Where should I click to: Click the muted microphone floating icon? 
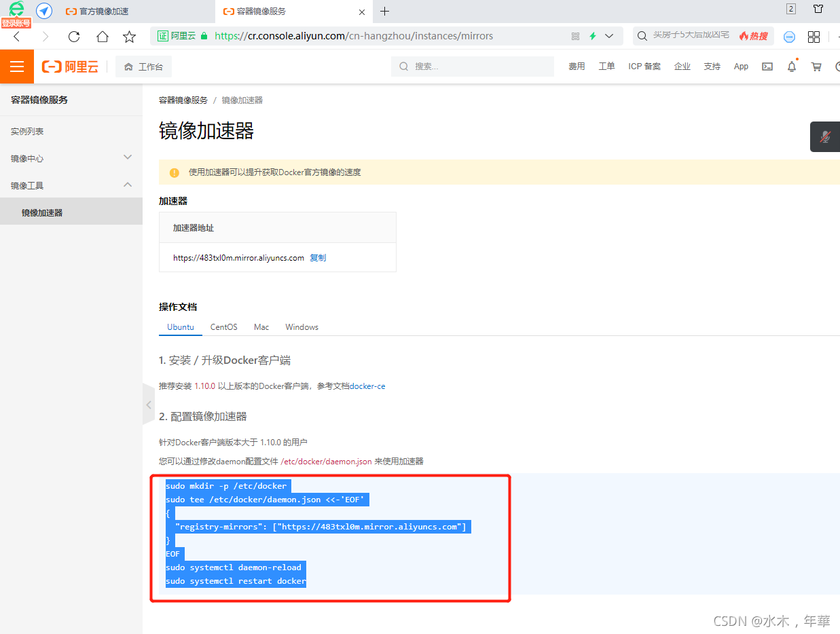[x=825, y=136]
